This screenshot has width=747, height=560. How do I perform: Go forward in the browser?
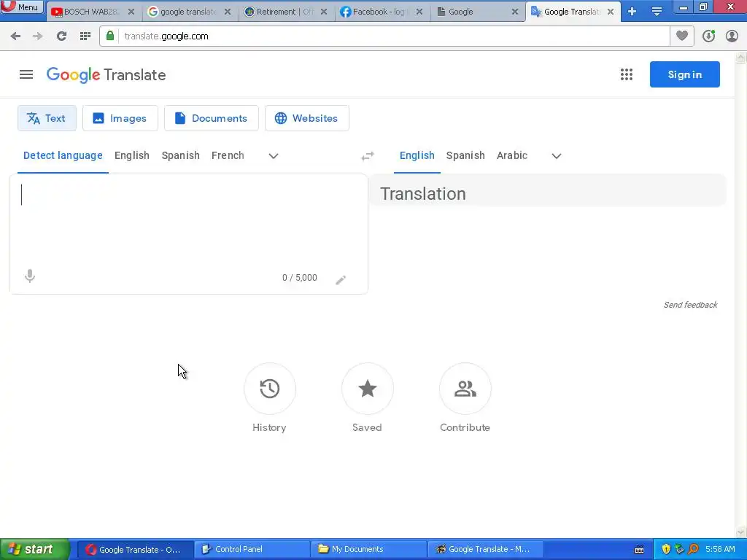pos(38,36)
